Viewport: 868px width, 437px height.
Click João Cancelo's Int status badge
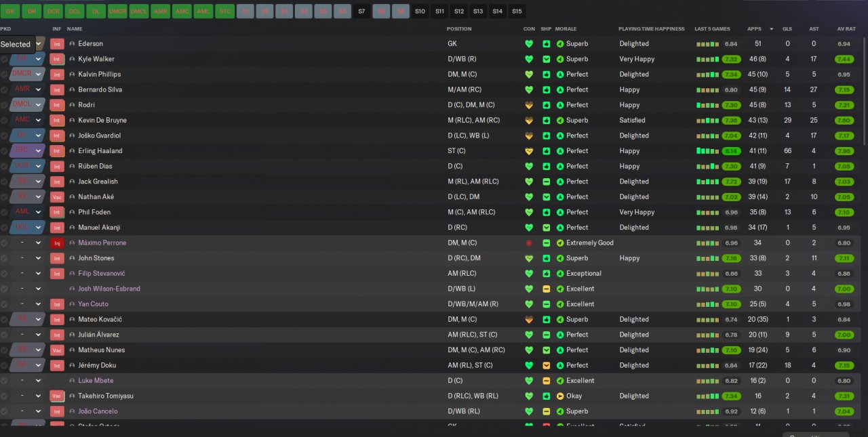click(57, 411)
